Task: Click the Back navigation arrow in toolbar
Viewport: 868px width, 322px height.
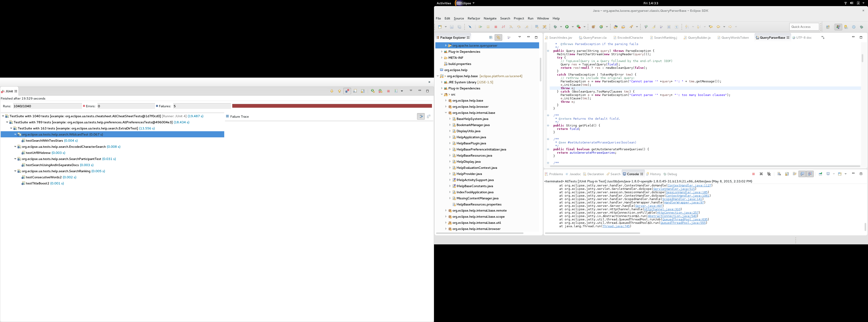Action: (718, 27)
